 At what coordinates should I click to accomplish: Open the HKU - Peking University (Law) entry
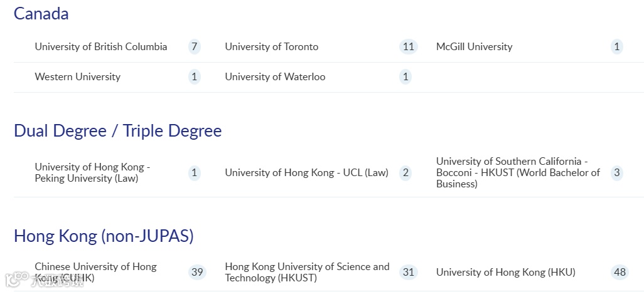[x=92, y=173]
